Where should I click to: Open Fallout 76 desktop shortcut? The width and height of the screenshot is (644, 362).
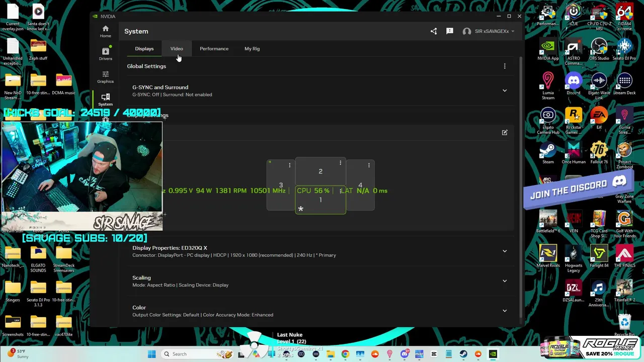[599, 153]
